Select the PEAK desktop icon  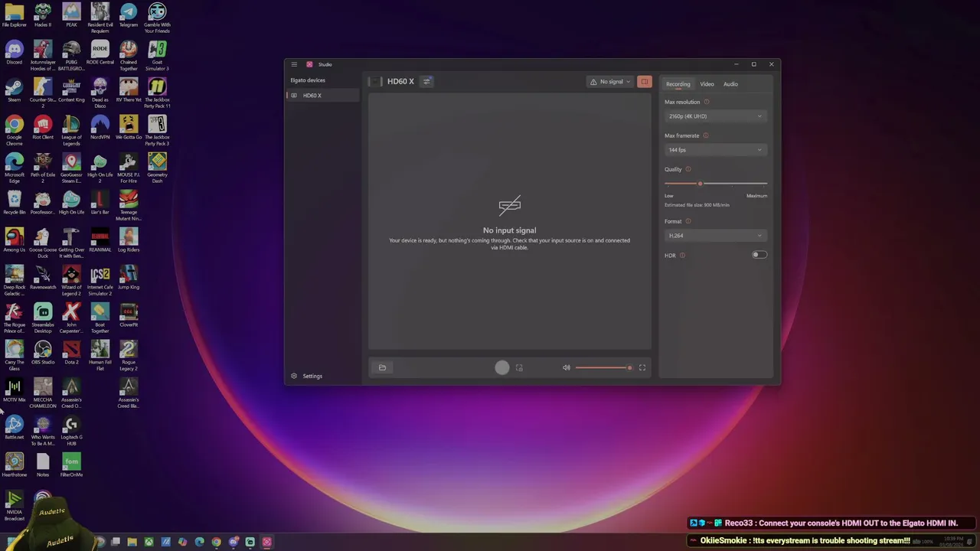click(x=71, y=15)
